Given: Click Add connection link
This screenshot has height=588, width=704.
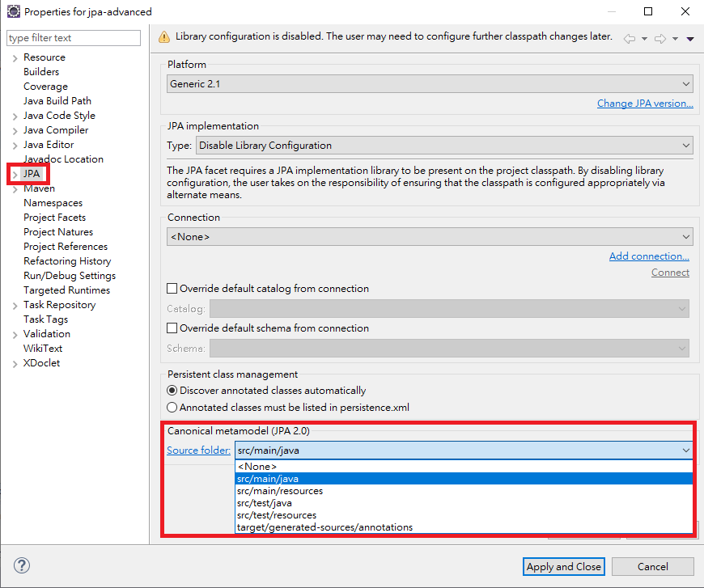Looking at the screenshot, I should 649,256.
